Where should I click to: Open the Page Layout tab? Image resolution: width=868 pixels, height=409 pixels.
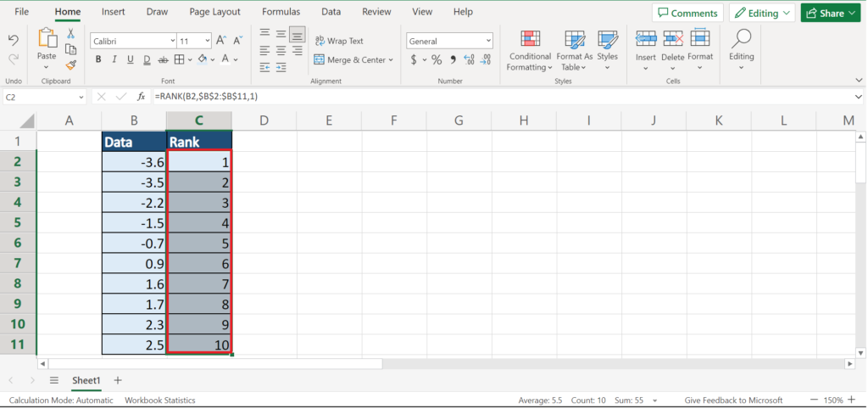pos(214,12)
